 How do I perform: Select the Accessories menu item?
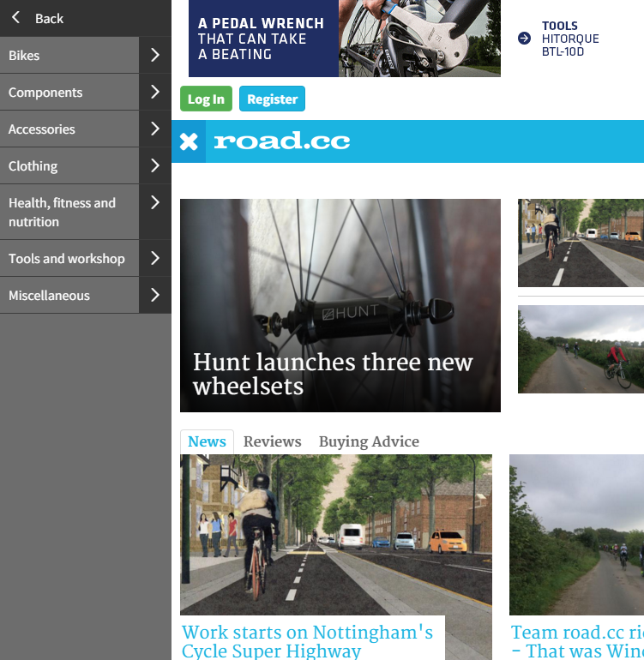click(69, 129)
